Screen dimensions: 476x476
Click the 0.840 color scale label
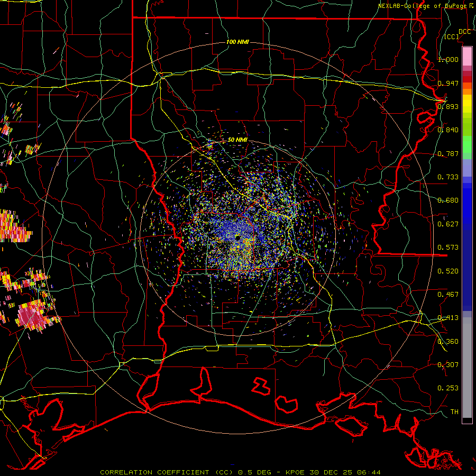[x=448, y=130]
